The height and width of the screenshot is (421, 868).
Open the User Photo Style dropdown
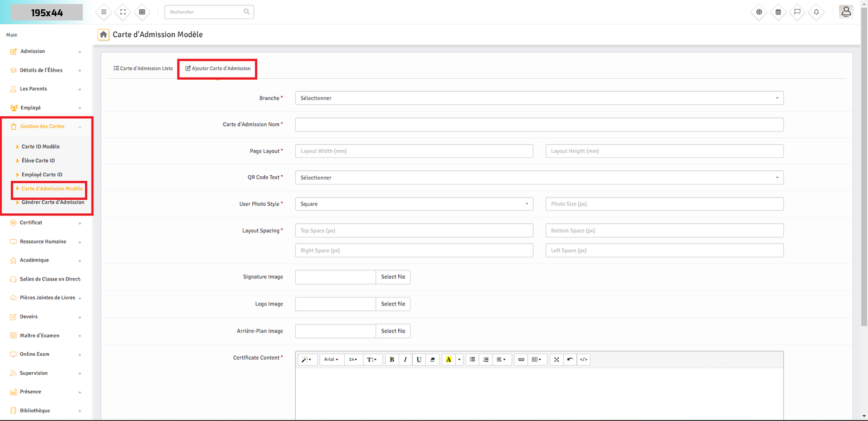[413, 204]
